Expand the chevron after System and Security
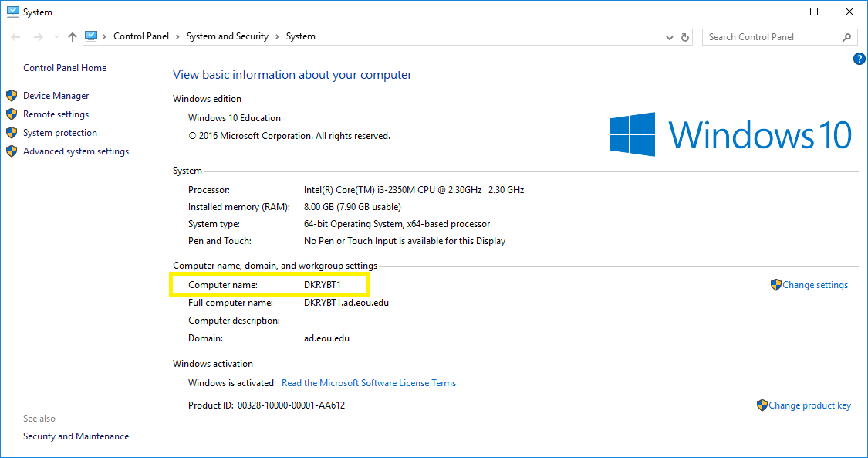The image size is (868, 458). 275,36
